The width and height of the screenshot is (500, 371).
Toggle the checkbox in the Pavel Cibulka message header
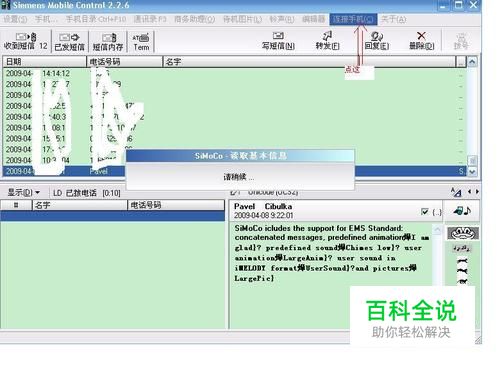point(425,211)
